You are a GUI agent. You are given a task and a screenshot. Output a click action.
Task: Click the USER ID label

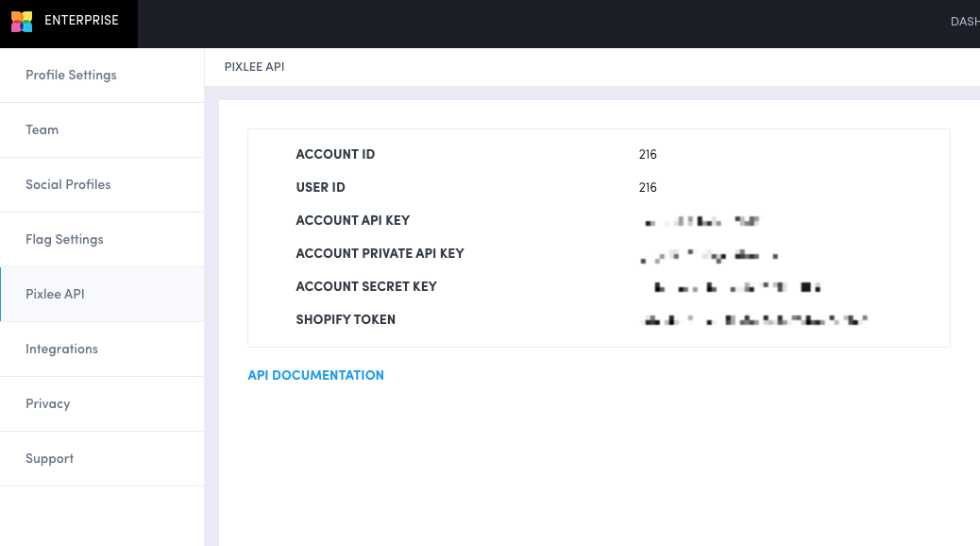[x=320, y=188]
